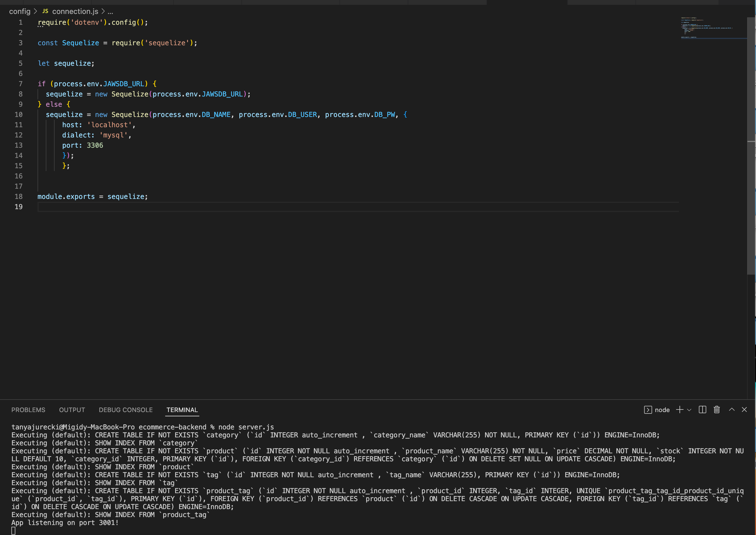This screenshot has width=756, height=535.
Task: Switch to the OUTPUT tab
Action: tap(72, 410)
